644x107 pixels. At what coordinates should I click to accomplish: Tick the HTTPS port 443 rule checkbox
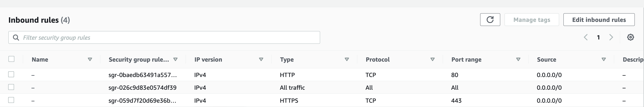[x=11, y=100]
